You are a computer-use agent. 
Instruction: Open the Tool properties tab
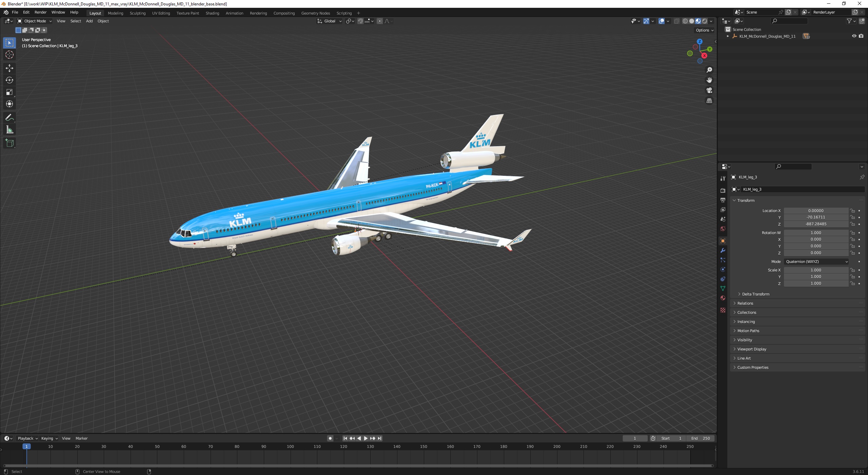click(x=723, y=178)
